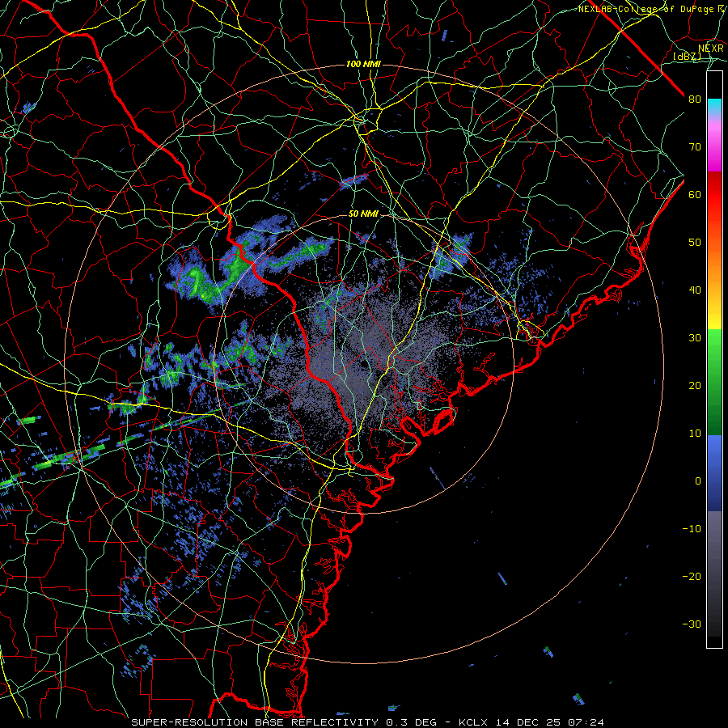Click the green band of the dBZ color bar
Screen dimensions: 728x728
pyautogui.click(x=714, y=382)
